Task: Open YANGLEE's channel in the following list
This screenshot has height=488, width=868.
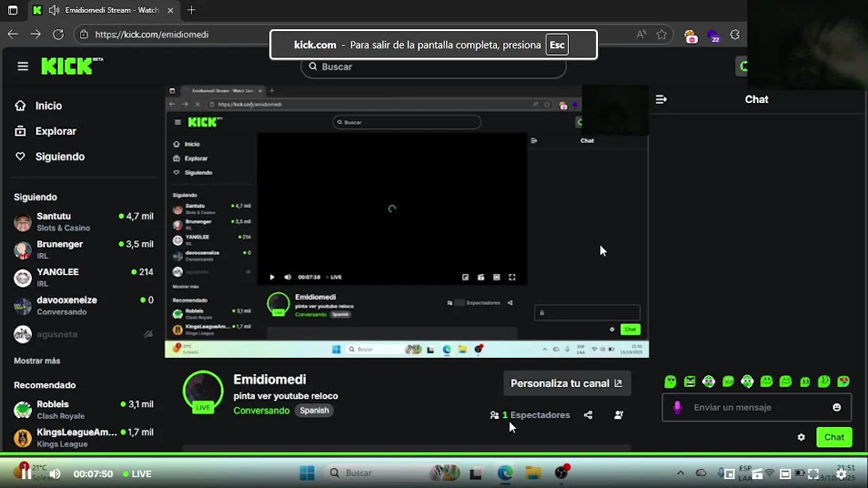Action: tap(84, 277)
